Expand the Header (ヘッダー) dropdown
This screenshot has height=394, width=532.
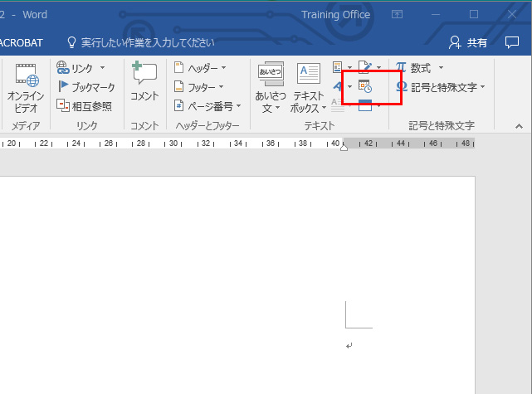pyautogui.click(x=199, y=68)
